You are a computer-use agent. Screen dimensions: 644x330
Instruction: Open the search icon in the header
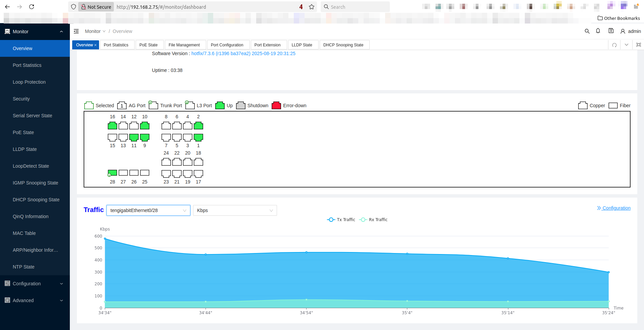(587, 31)
